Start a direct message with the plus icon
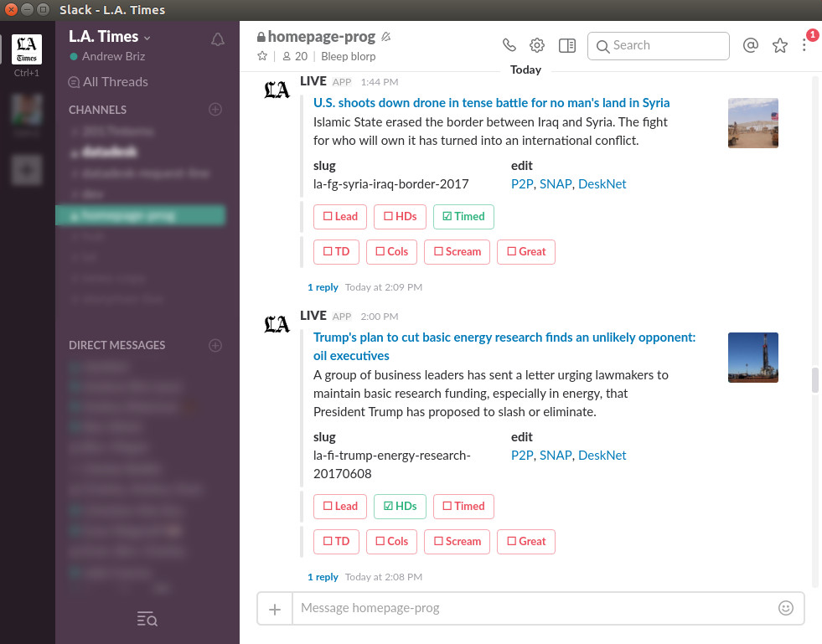 click(215, 345)
